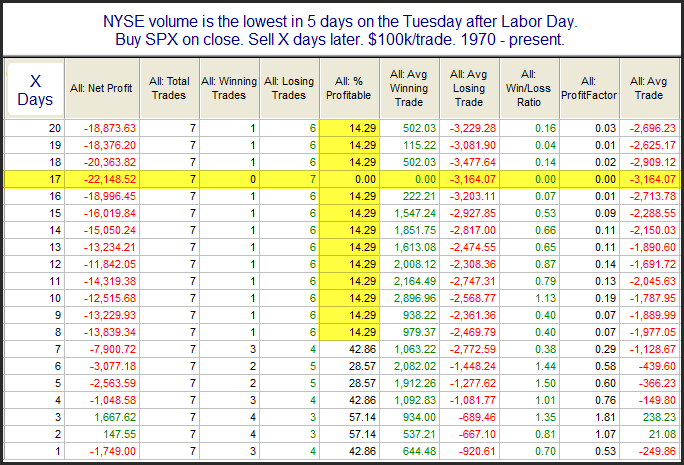Click win/loss ratio value 1.13
684x465 pixels.
(x=546, y=298)
